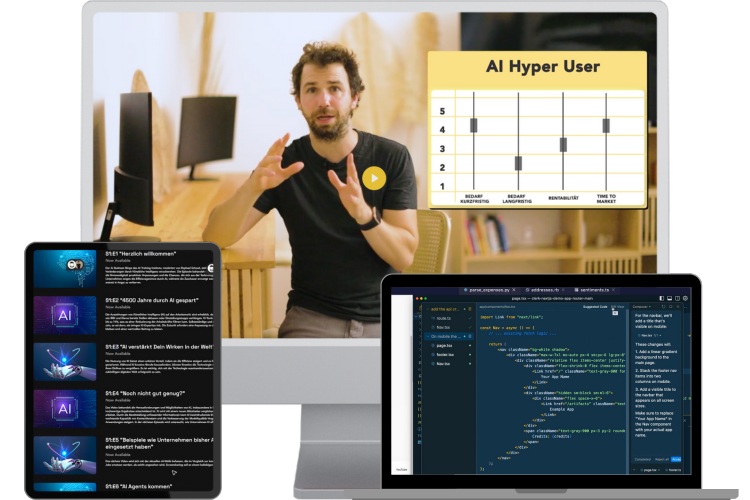Viewport: 750px width, 500px height.
Task: Click the Rentabilität slider handle
Action: [x=563, y=144]
